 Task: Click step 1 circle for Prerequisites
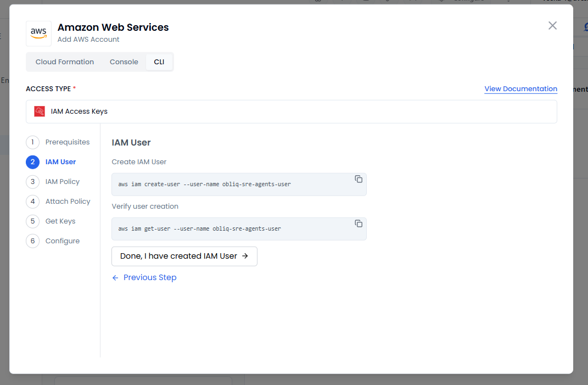click(32, 142)
